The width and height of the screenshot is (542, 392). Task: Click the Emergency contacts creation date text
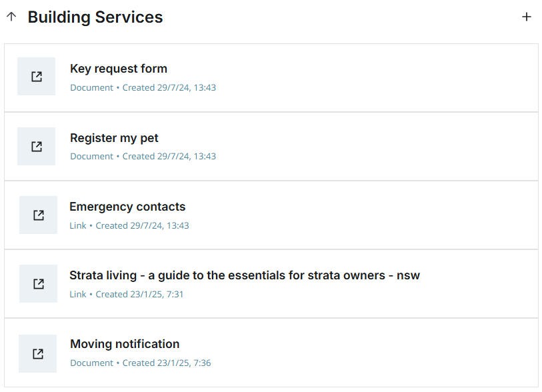[x=142, y=225]
